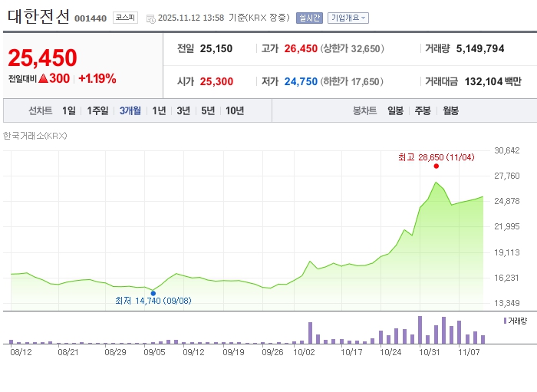
Task: Click the blue 최저 marker dot on chart
Action: (153, 292)
